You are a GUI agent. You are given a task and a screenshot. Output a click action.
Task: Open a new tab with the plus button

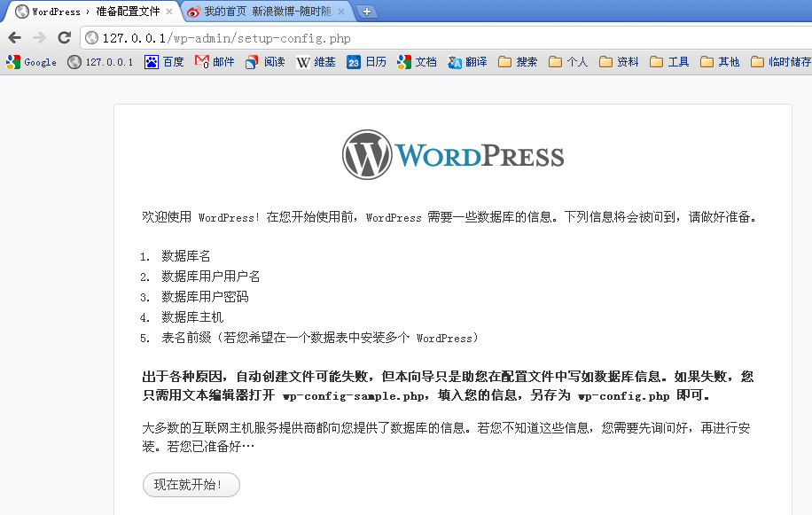pos(367,12)
